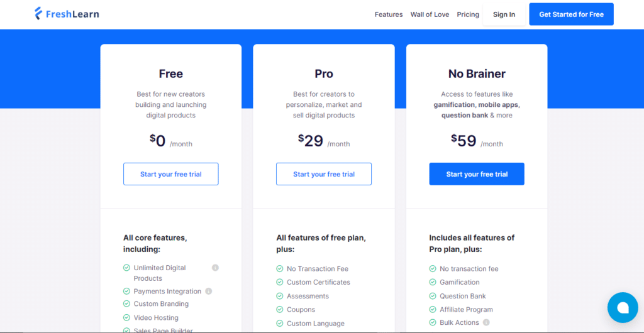Start free trial on No Brainer plan
The image size is (644, 333).
point(477,174)
